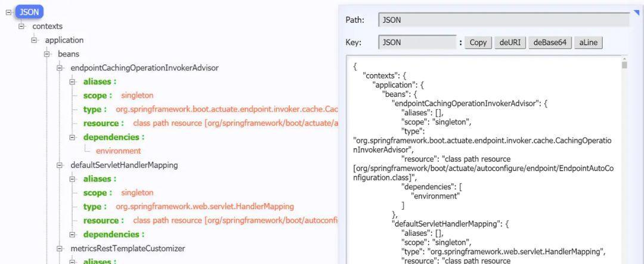
Task: Collapse endpointCachingOperationInvokerAdvisor node
Action: 60,68
